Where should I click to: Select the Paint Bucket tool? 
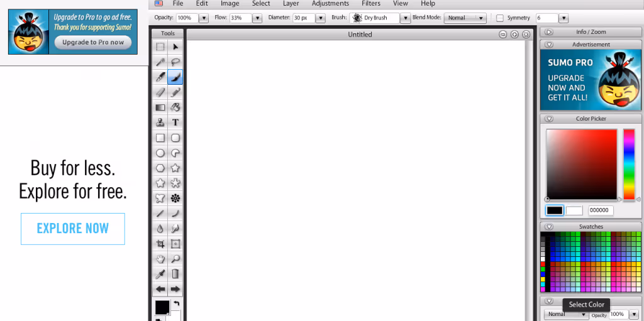point(175,107)
